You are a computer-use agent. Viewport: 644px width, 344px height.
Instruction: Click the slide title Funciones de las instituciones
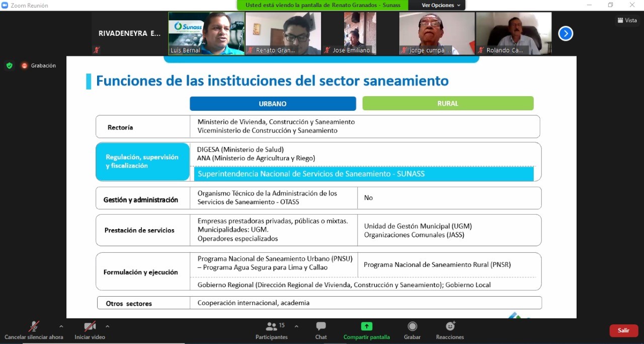272,81
